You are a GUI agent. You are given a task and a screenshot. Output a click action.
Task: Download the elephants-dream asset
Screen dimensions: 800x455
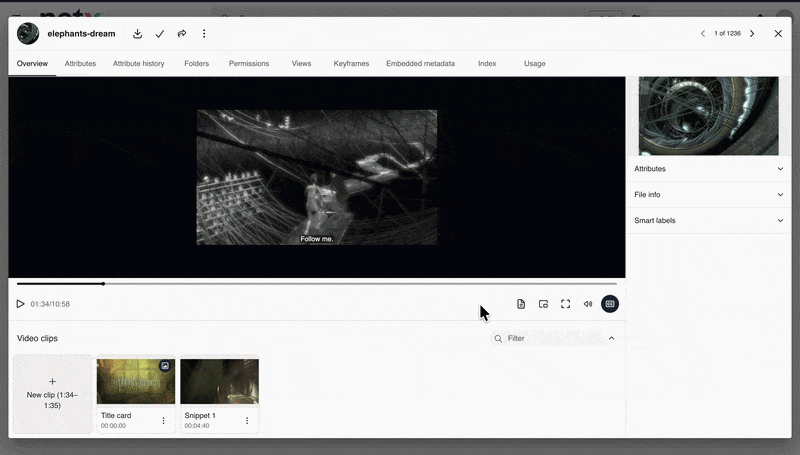[137, 34]
